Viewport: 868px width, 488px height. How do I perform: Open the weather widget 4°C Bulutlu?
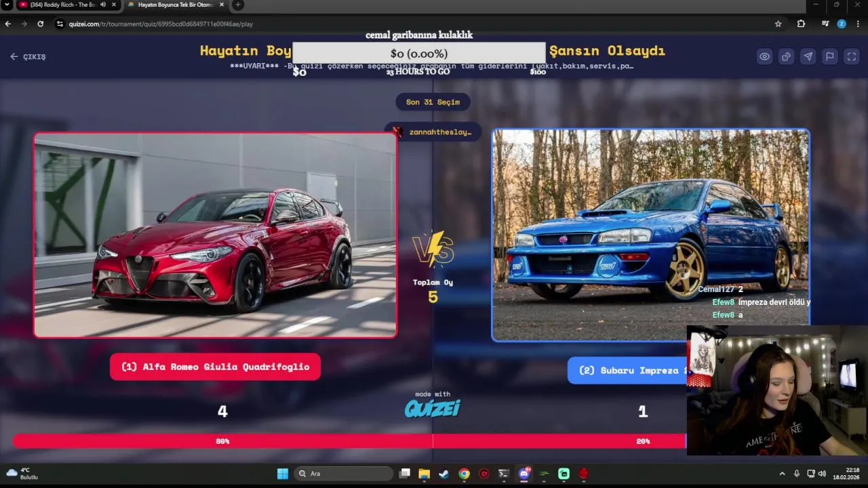click(x=22, y=473)
